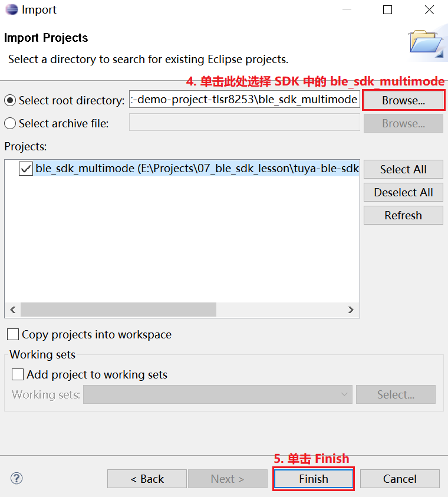
Task: Click the right arrow of the horizontal scrollbar
Action: (351, 310)
